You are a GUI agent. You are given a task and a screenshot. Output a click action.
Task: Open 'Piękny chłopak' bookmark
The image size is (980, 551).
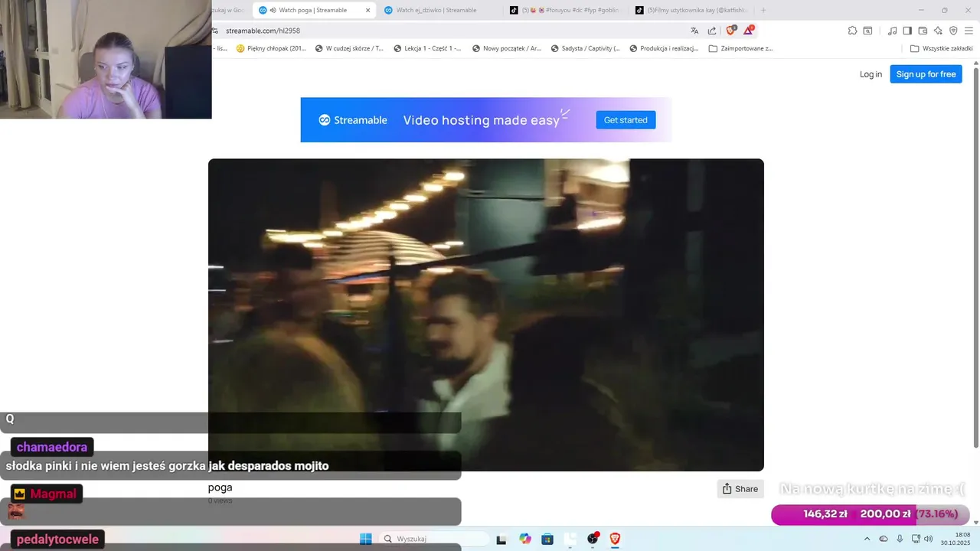[x=271, y=48]
